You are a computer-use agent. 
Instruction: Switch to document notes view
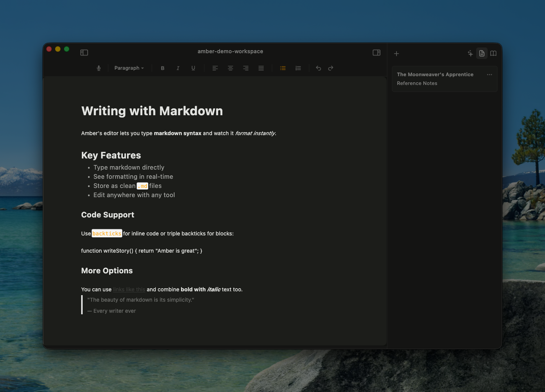point(481,54)
